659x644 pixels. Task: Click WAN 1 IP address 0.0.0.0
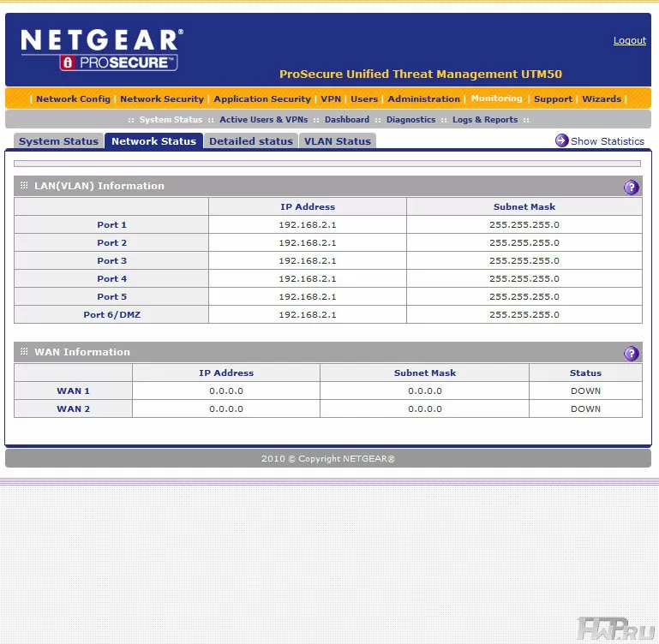coord(226,391)
